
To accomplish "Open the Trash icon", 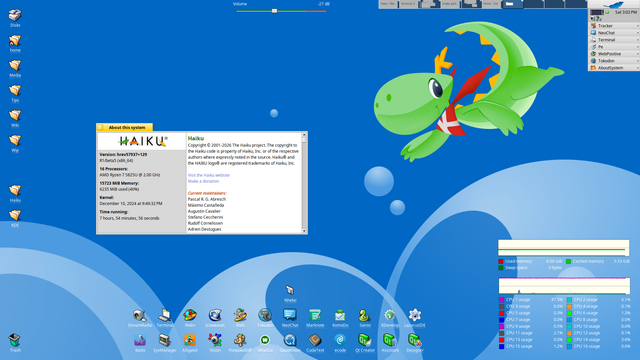I will pyautogui.click(x=15, y=340).
